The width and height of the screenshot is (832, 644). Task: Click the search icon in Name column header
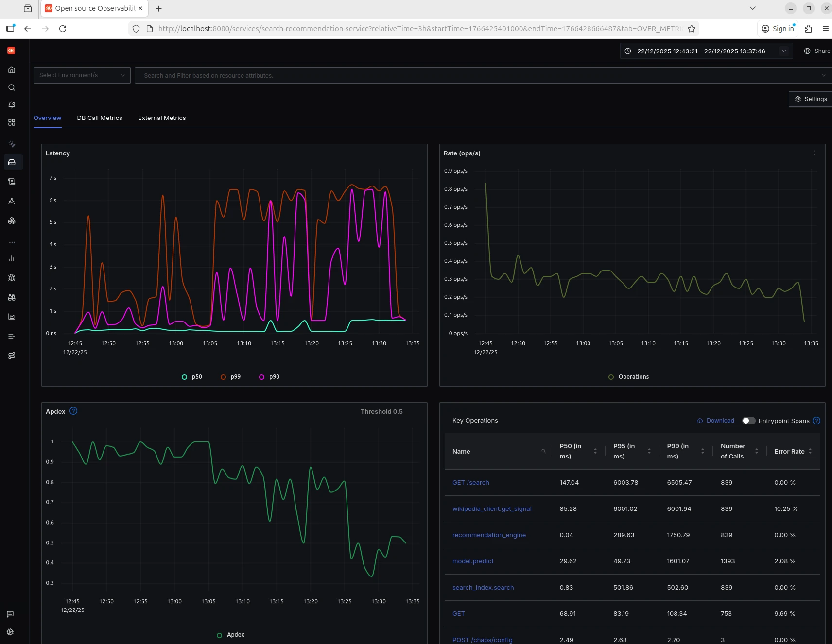pyautogui.click(x=543, y=452)
